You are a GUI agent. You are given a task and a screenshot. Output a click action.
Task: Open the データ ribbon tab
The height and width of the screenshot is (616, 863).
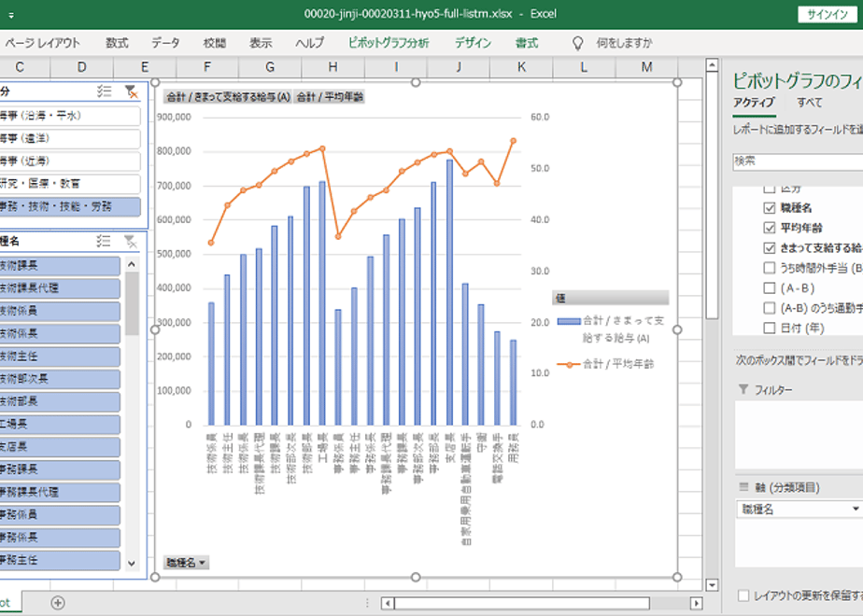point(165,43)
